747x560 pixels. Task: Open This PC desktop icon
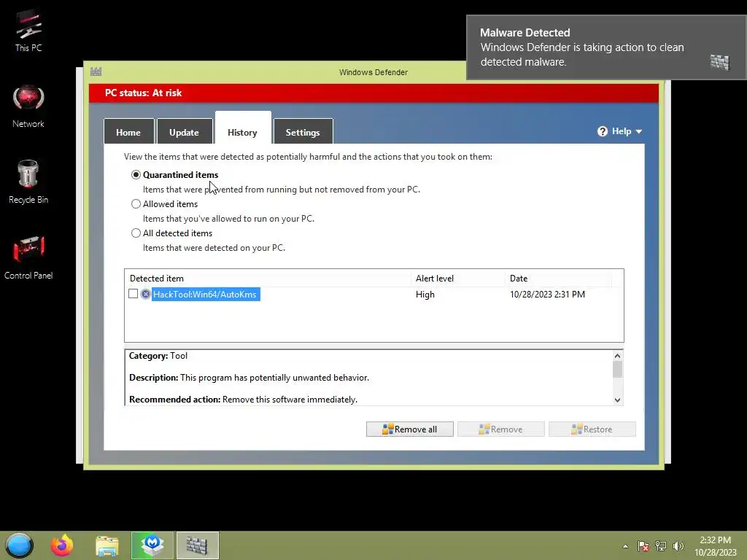click(28, 31)
